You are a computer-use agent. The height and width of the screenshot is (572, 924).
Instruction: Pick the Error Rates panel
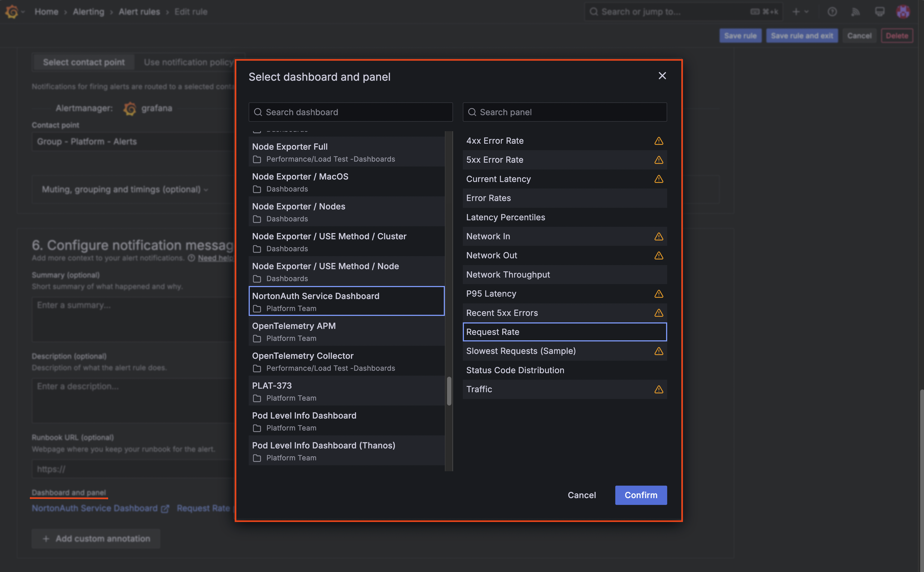coord(565,198)
